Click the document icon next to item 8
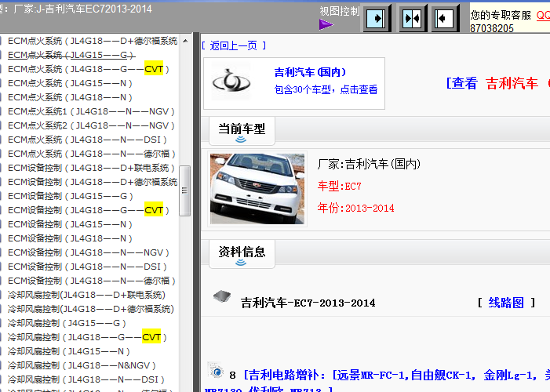Image resolution: width=550 pixels, height=392 pixels. 216,371
